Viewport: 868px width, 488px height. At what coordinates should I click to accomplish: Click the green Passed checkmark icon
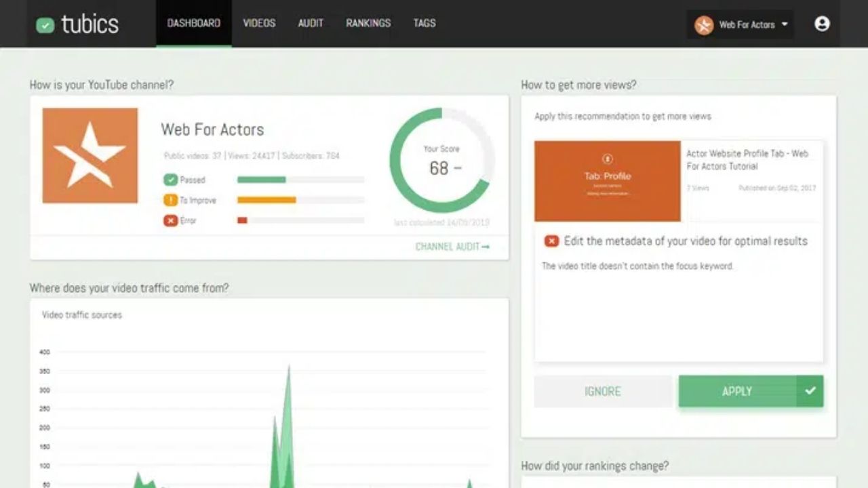170,180
